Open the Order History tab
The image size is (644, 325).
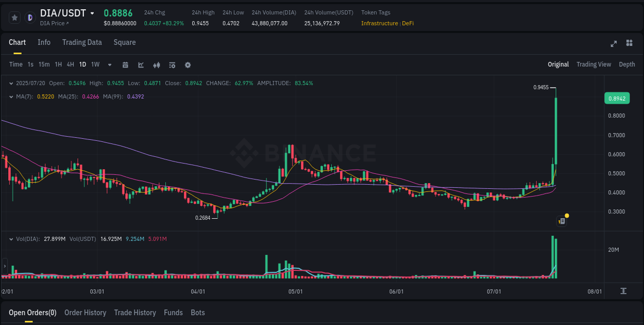pyautogui.click(x=85, y=313)
